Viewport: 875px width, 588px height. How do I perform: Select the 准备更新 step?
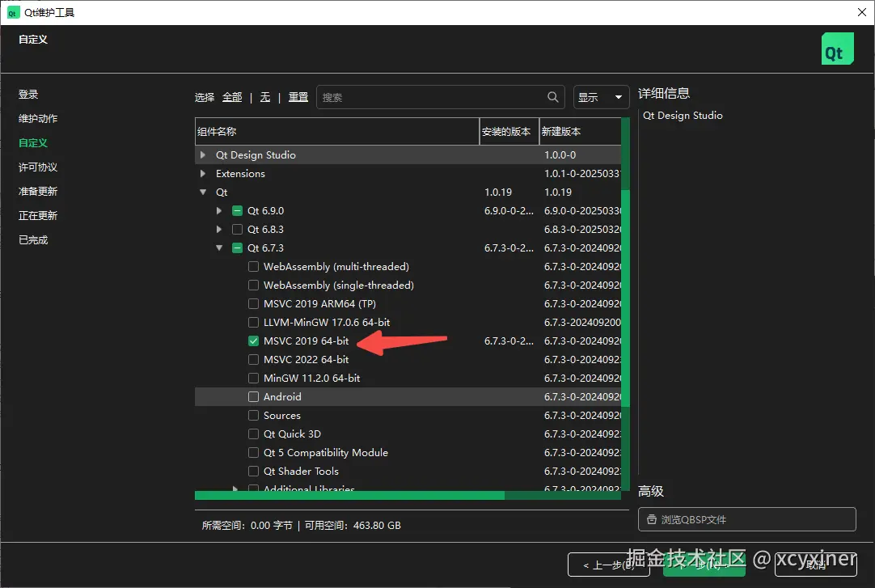[x=38, y=192]
